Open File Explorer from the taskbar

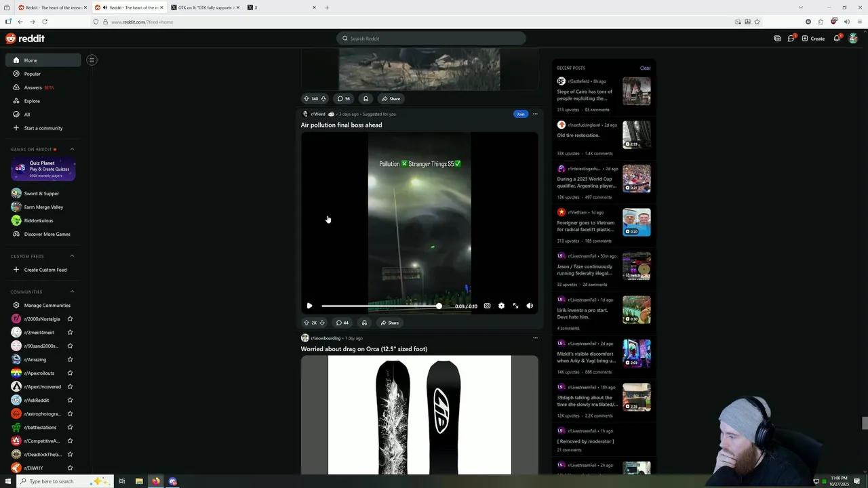(x=139, y=481)
